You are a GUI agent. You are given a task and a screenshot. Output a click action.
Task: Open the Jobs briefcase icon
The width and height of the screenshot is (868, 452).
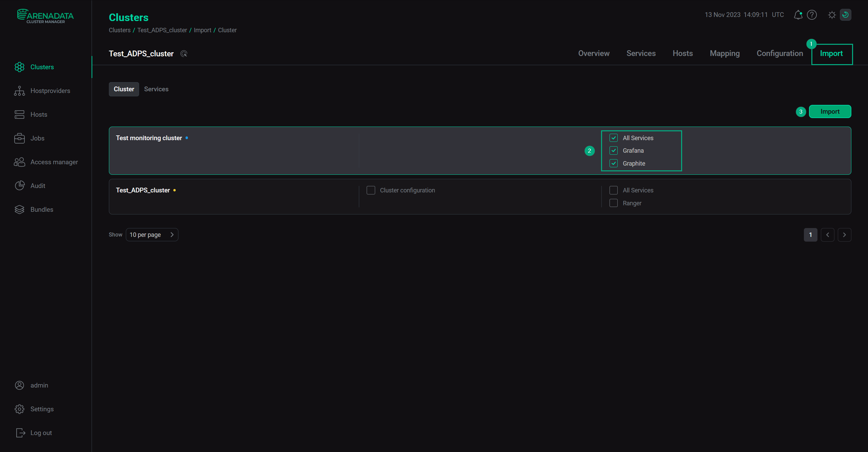pos(20,138)
